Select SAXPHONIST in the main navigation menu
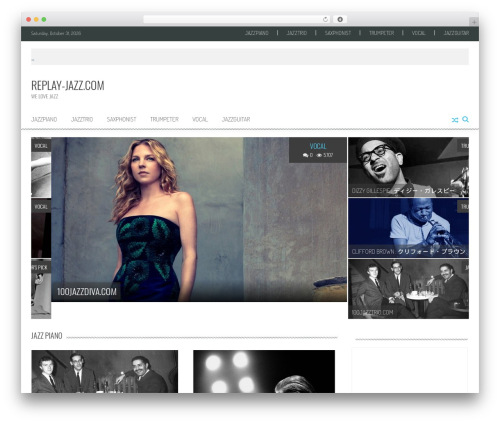Image resolution: width=500 pixels, height=423 pixels. coord(121,119)
